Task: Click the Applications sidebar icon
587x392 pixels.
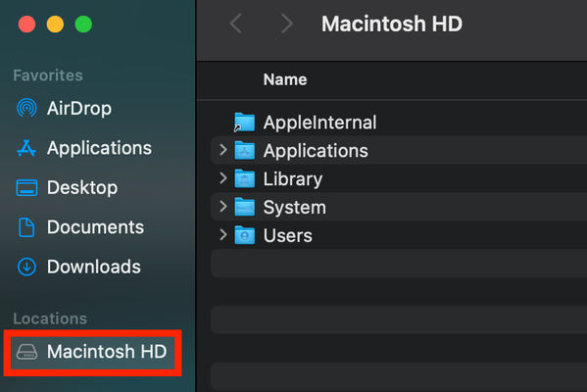Action: [26, 148]
